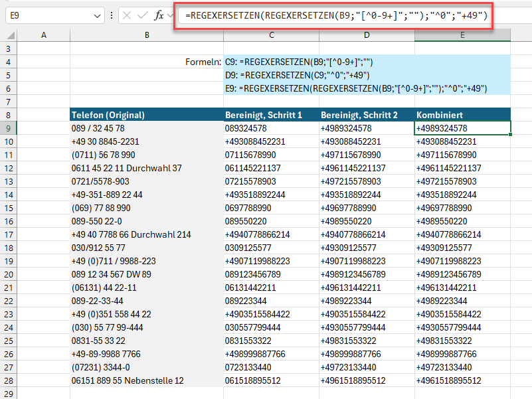
Task: Click the Insert Function fx icon
Action: pos(159,15)
